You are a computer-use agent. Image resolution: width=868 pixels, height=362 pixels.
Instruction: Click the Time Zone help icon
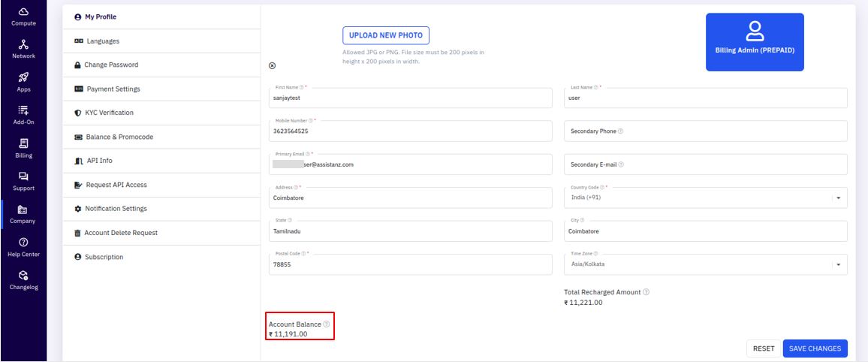(x=595, y=254)
